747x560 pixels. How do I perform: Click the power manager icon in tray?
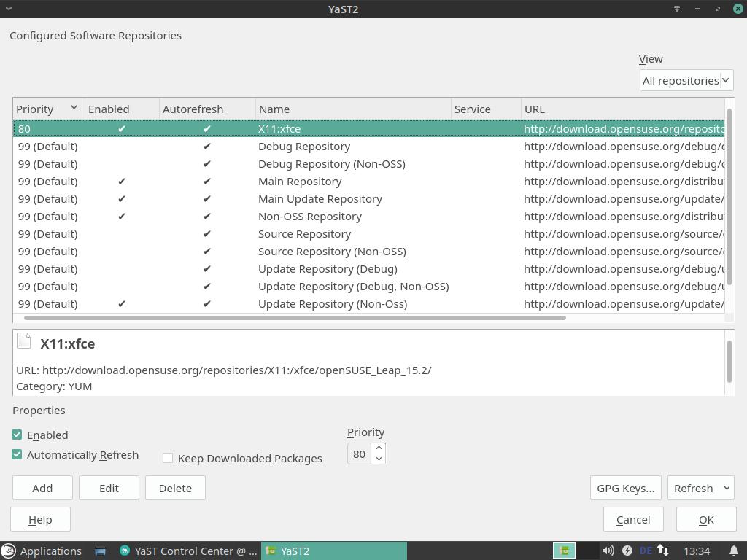(627, 551)
